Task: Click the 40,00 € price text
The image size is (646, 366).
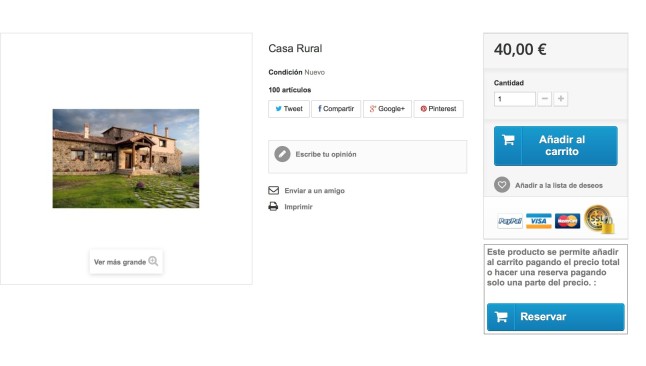Action: coord(520,49)
